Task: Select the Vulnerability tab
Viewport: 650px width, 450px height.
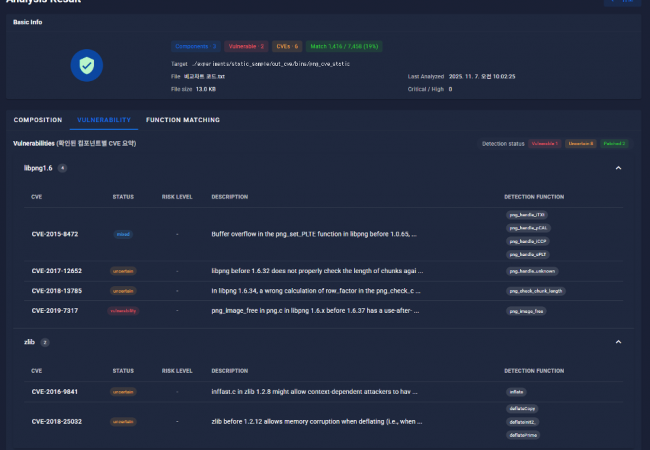Action: 103,120
